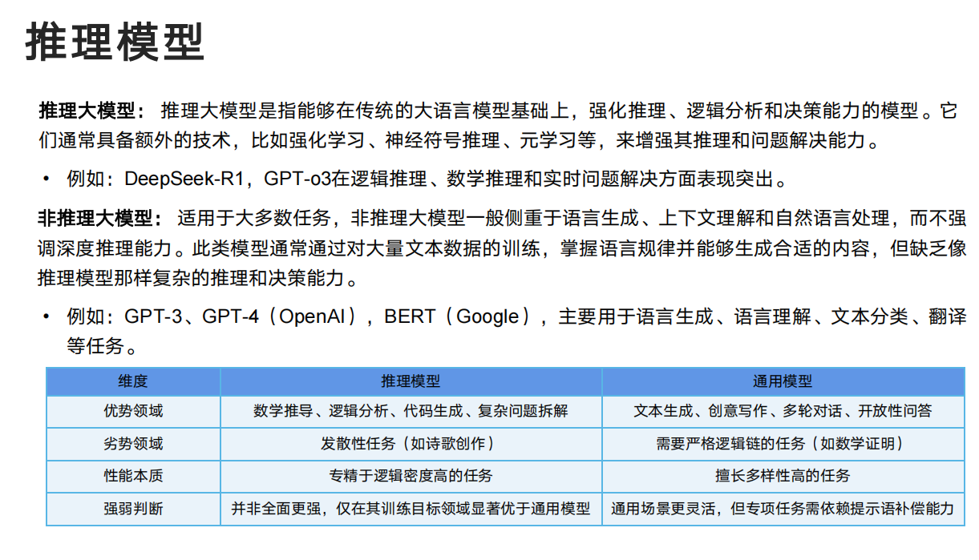Click cell 专精于逻辑密度高的任务

tap(411, 476)
